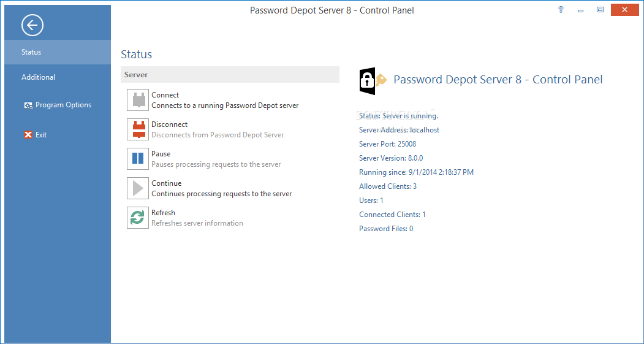Image resolution: width=644 pixels, height=344 pixels.
Task: Click the grey Connect plug icon
Action: pos(138,101)
